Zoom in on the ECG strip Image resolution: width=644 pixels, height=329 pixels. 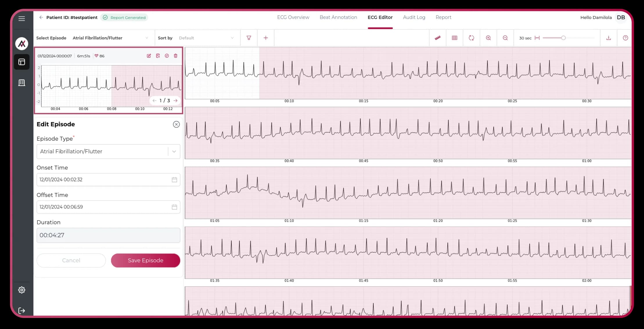point(488,38)
